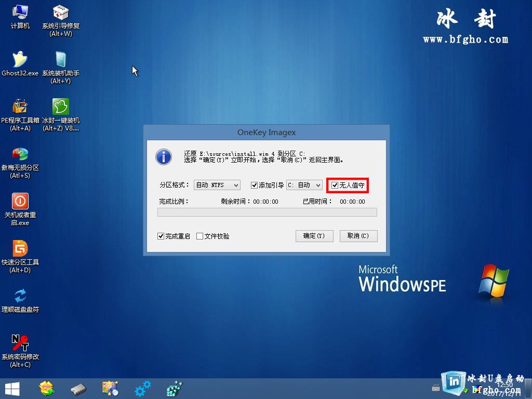Toggle the 无人值守 checkbox
The height and width of the screenshot is (399, 532).
click(335, 185)
